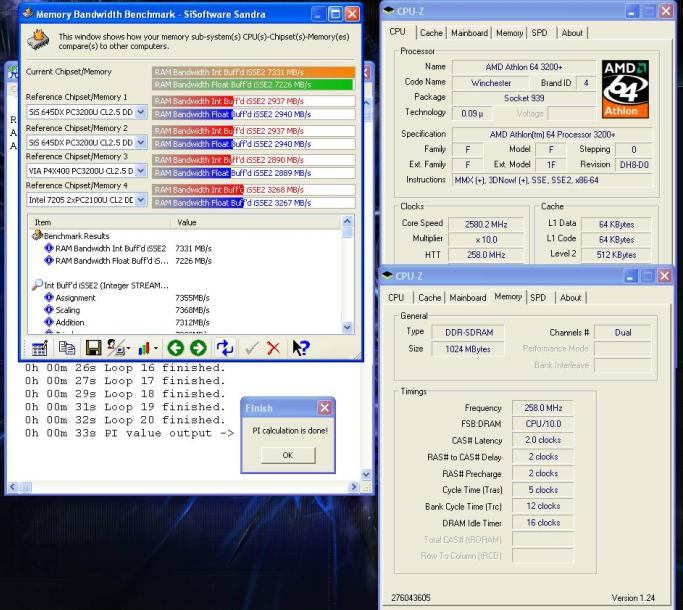Click scroll right arrow in Super PI window
This screenshot has width=683, height=610.
click(x=354, y=487)
